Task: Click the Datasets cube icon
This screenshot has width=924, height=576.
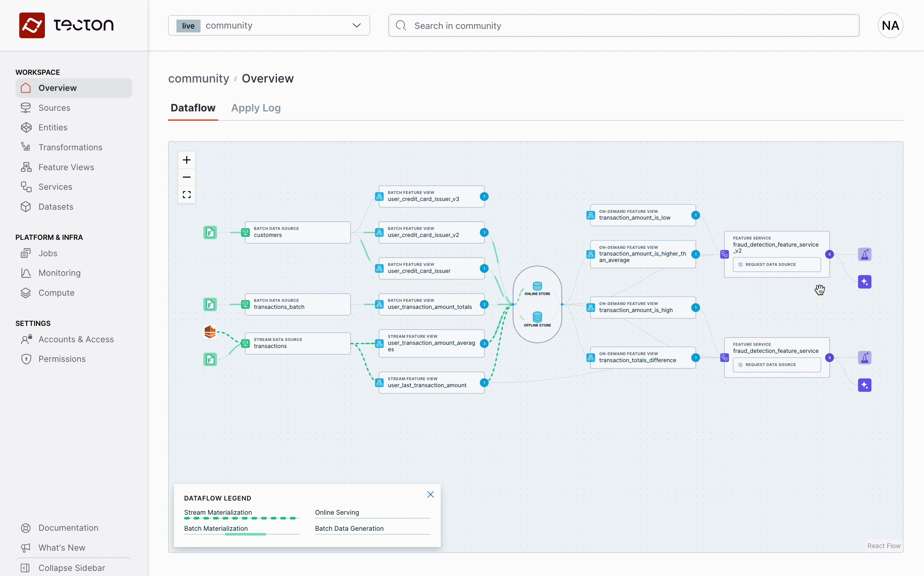Action: click(x=26, y=206)
